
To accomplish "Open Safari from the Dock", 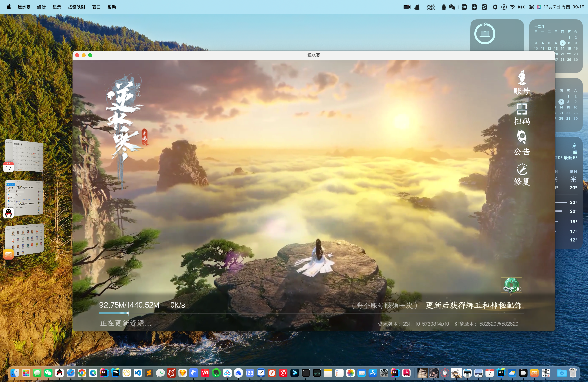I will (71, 373).
